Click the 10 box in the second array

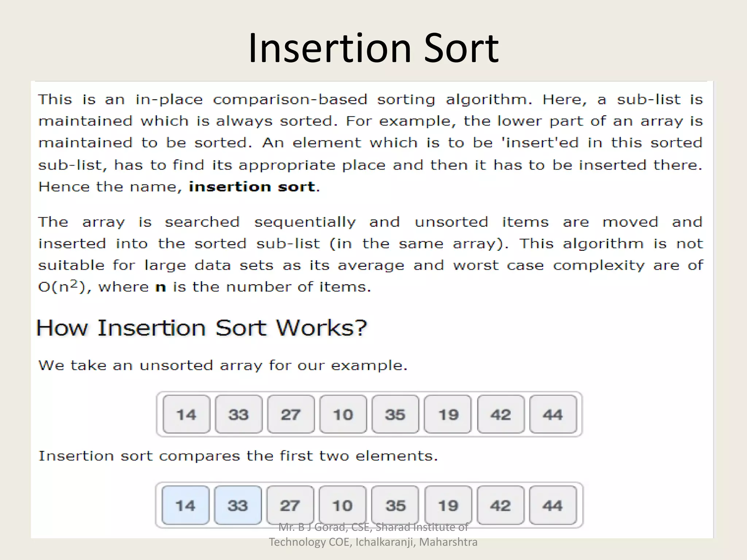[x=342, y=505]
